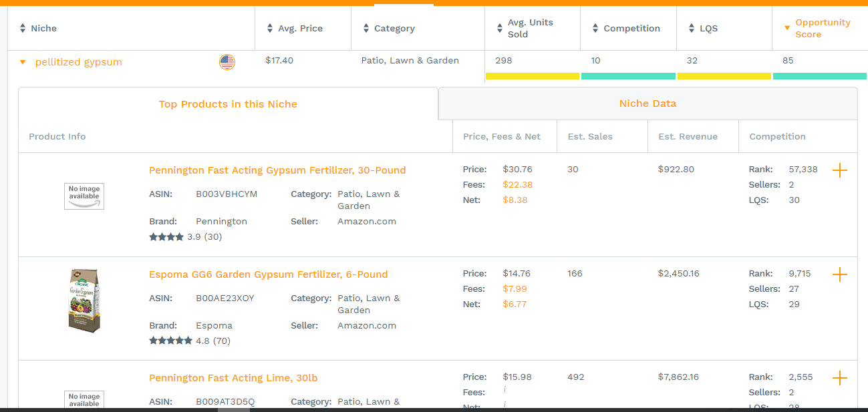
Task: Select the $8.38 net value
Action: (515, 200)
